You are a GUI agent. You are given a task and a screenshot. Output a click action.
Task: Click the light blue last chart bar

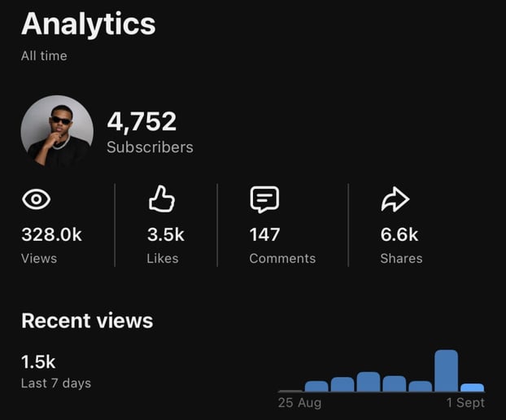pos(472,387)
